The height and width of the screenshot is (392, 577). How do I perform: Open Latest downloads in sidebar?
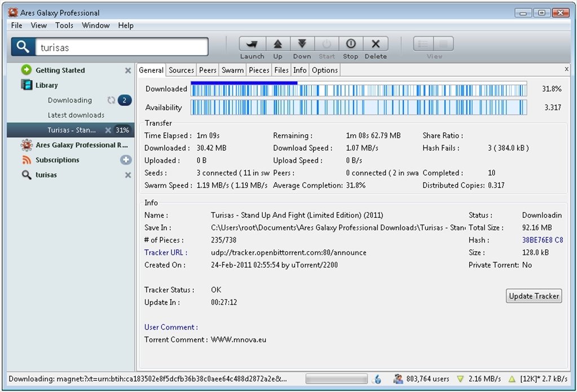[76, 115]
